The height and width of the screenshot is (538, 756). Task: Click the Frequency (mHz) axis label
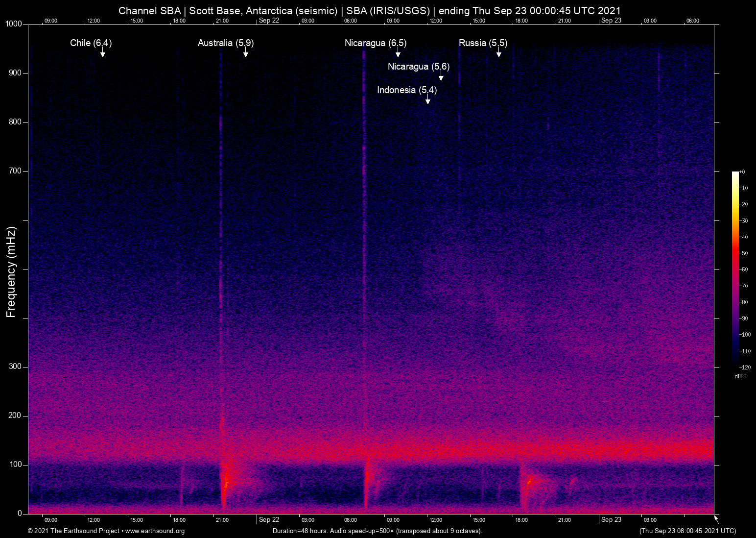tap(11, 272)
